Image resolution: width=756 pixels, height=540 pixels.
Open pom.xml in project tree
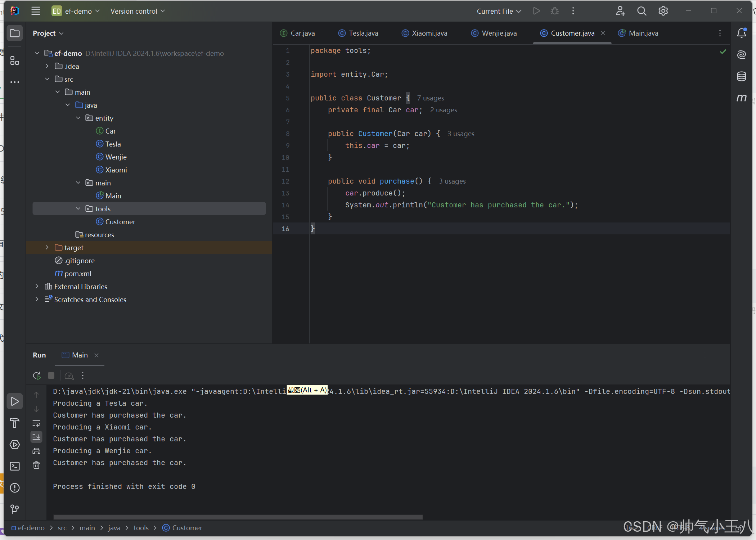click(x=78, y=274)
